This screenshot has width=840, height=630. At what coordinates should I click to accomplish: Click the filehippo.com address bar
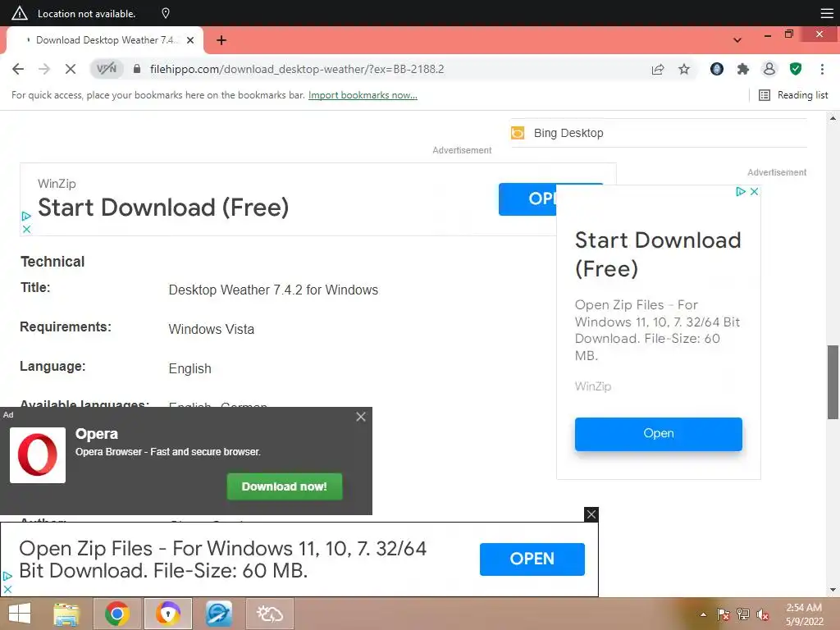click(297, 69)
